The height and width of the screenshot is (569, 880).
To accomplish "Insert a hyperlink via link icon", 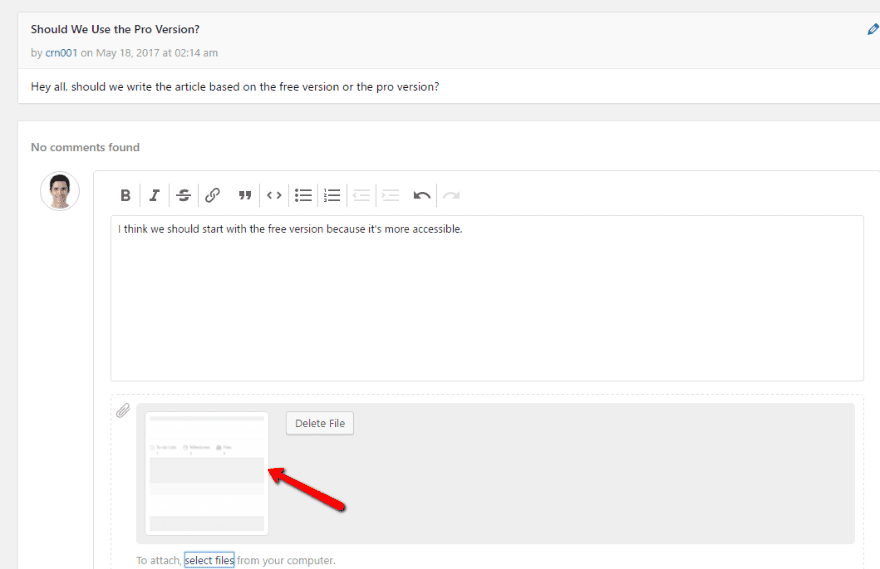I will (x=212, y=195).
